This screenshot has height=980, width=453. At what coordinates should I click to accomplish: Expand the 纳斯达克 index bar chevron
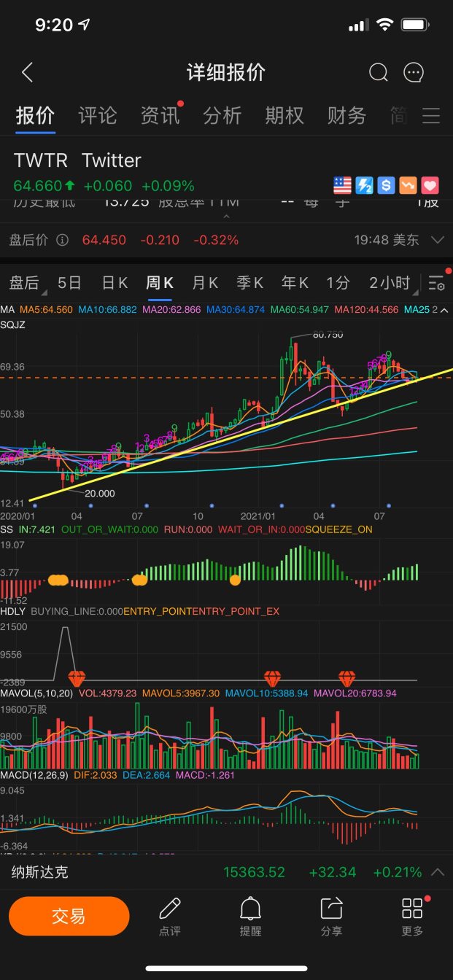tap(438, 872)
